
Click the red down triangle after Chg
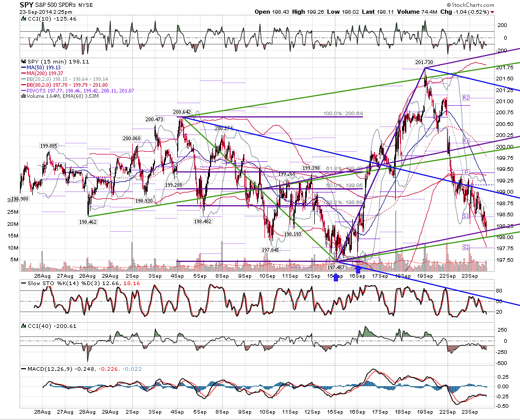pyautogui.click(x=492, y=12)
